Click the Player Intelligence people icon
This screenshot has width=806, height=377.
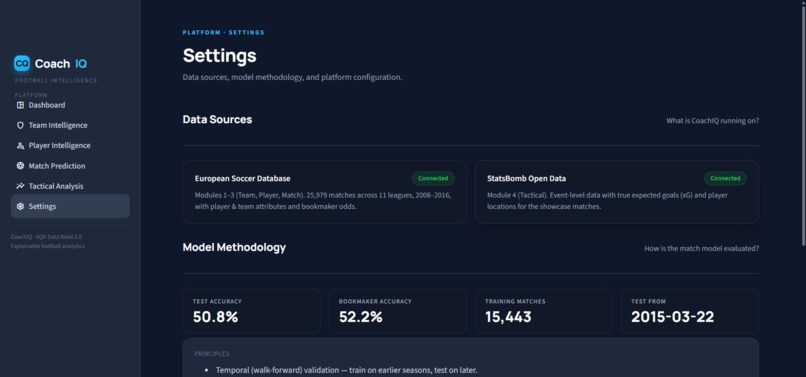(21, 146)
